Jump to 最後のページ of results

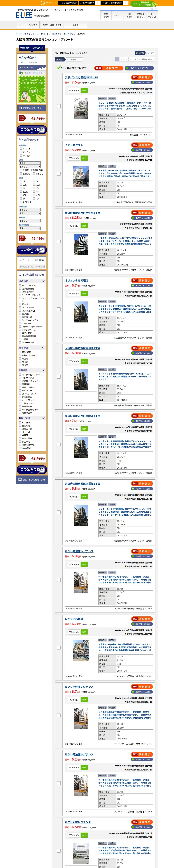[146, 59]
